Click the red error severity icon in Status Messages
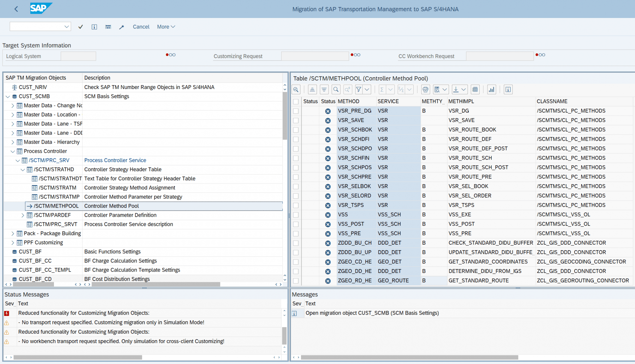 click(7, 313)
